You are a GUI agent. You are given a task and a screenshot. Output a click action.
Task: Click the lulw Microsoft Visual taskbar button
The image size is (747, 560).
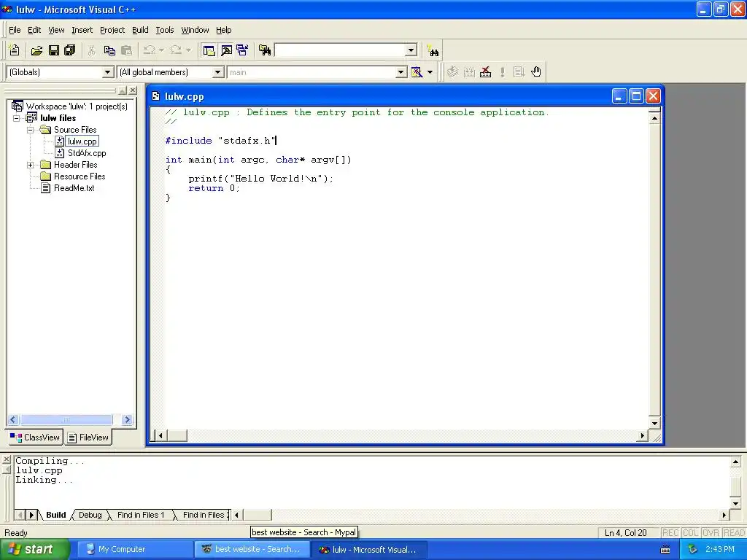(368, 549)
